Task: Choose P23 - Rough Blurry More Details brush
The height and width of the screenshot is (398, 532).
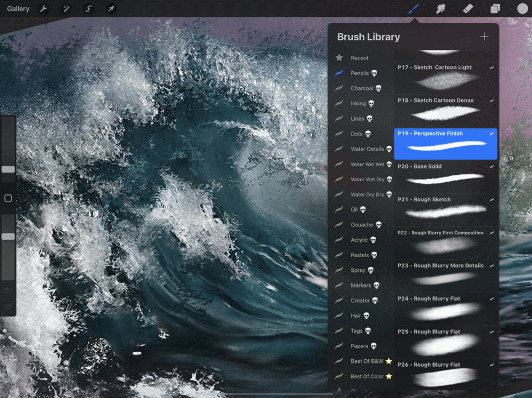Action: (x=445, y=276)
